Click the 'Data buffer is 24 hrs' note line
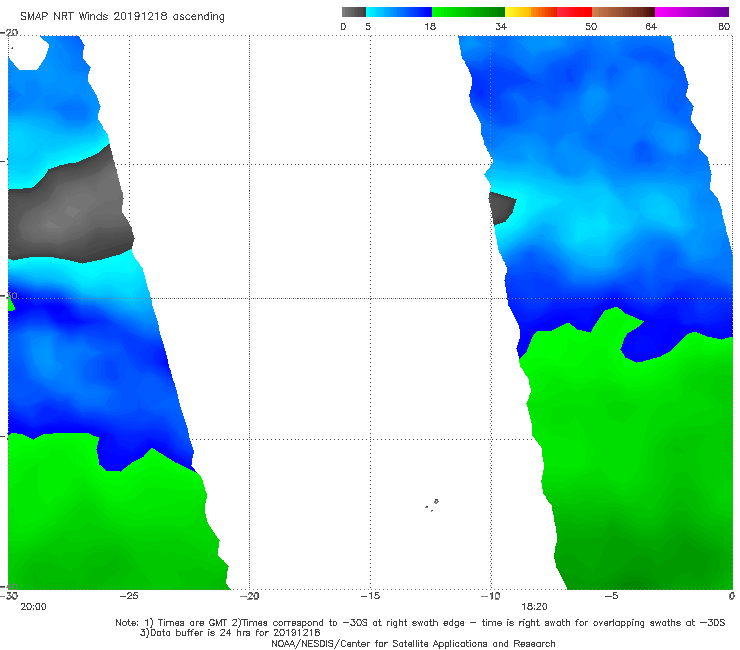Image resolution: width=740 pixels, height=650 pixels. coord(230,633)
